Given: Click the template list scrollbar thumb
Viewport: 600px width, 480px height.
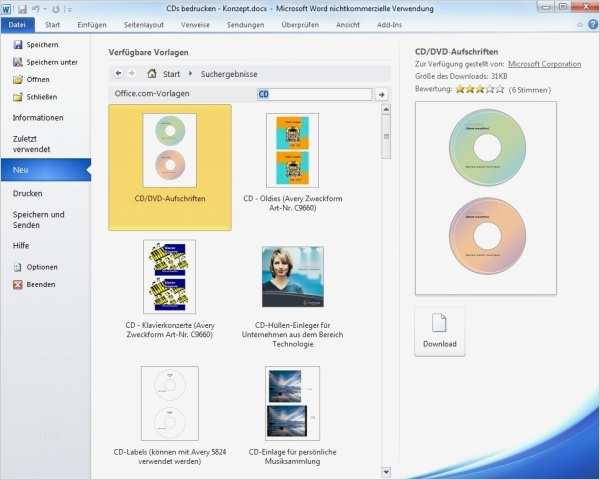Looking at the screenshot, I should click(386, 137).
